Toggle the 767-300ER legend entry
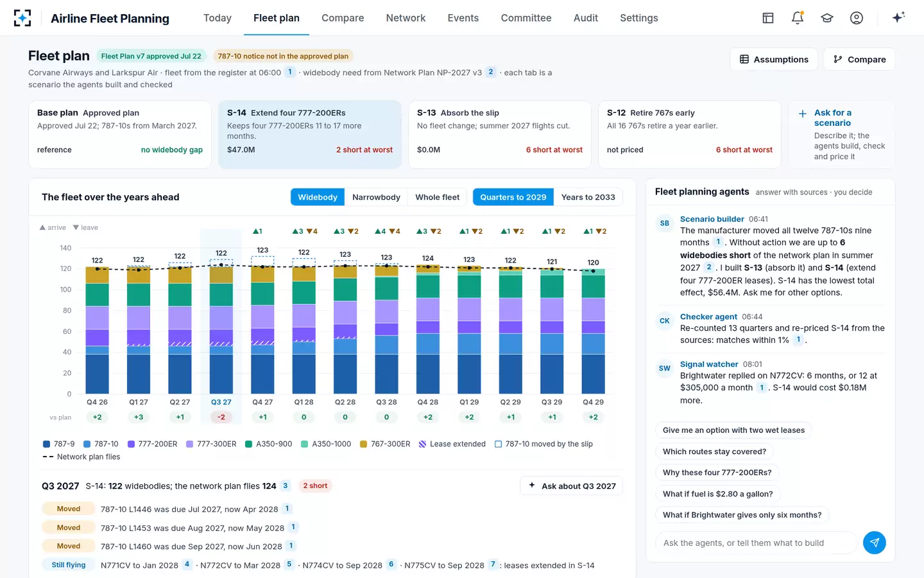The width and height of the screenshot is (924, 578). click(385, 444)
